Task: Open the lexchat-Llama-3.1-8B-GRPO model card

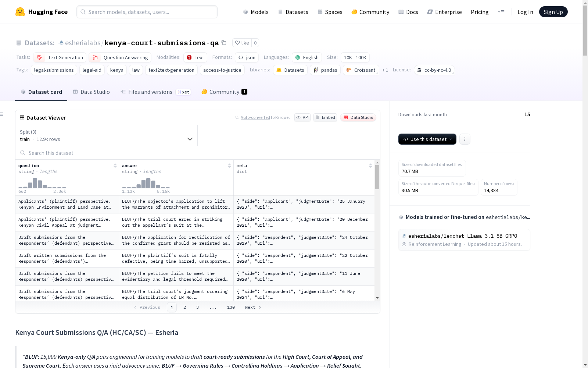Action: (464, 240)
